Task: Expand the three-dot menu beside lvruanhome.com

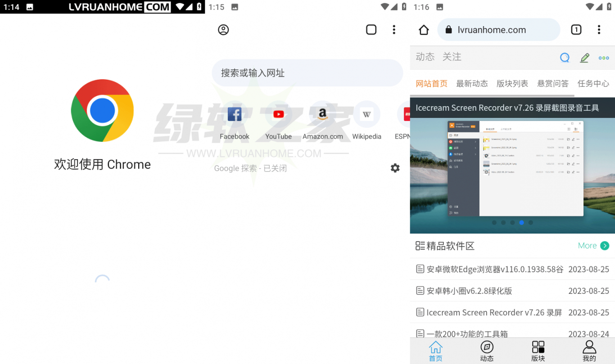Action: click(599, 30)
